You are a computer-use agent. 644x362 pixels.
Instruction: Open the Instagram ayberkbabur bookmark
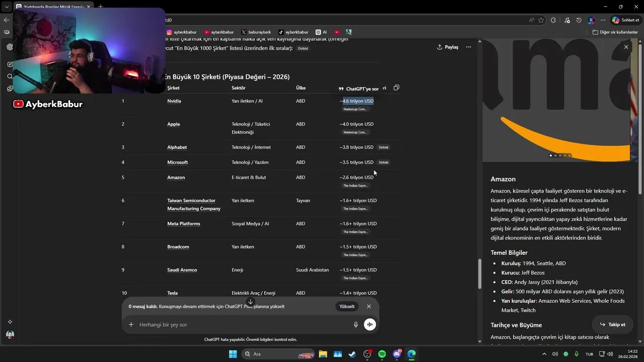(181, 32)
